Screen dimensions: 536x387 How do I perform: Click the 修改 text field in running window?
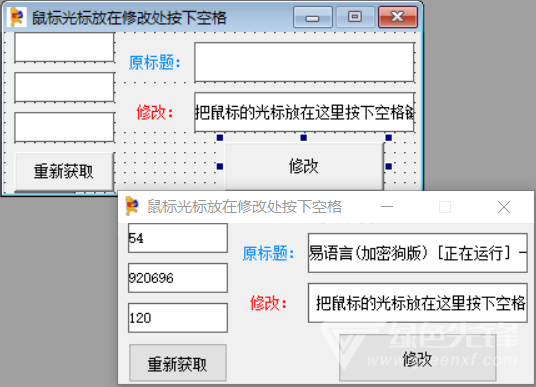(418, 303)
